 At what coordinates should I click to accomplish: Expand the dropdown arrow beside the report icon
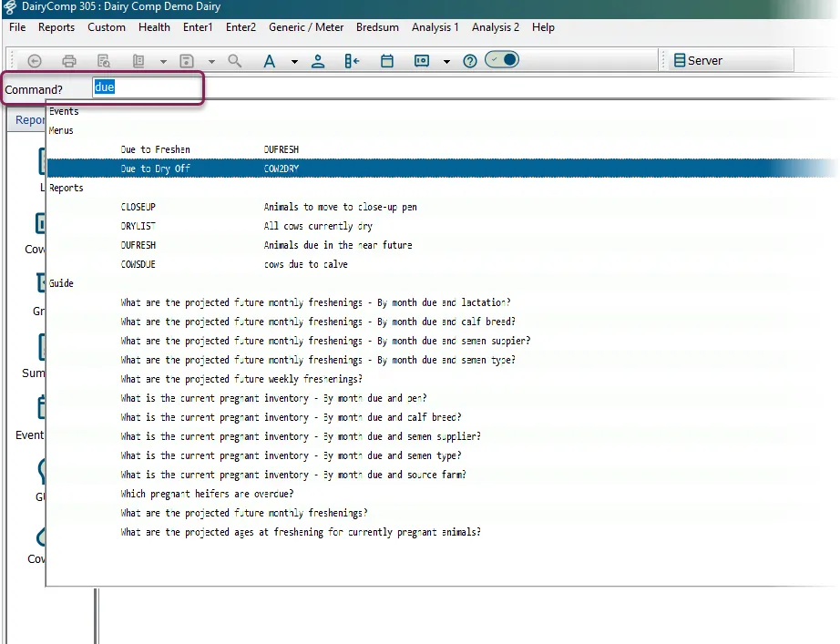tap(163, 62)
